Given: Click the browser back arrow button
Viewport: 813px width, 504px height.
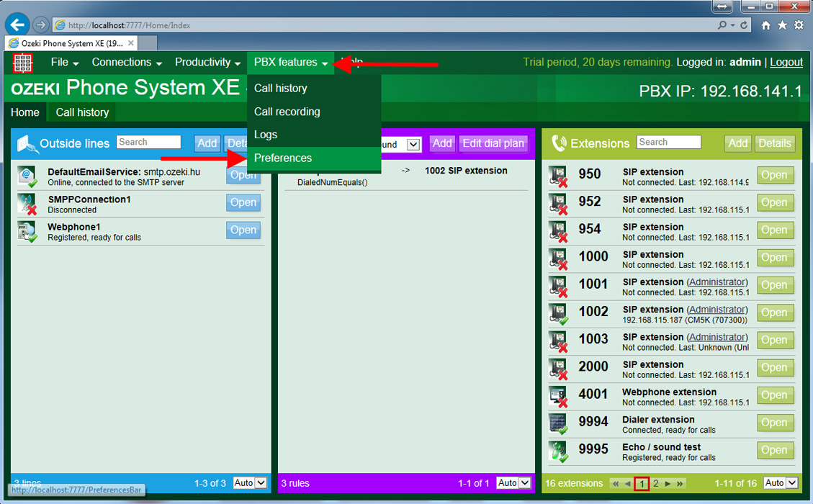Looking at the screenshot, I should pos(17,24).
